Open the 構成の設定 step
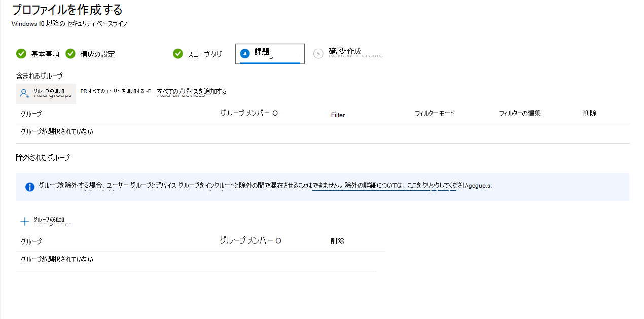The image size is (644, 319). [97, 54]
